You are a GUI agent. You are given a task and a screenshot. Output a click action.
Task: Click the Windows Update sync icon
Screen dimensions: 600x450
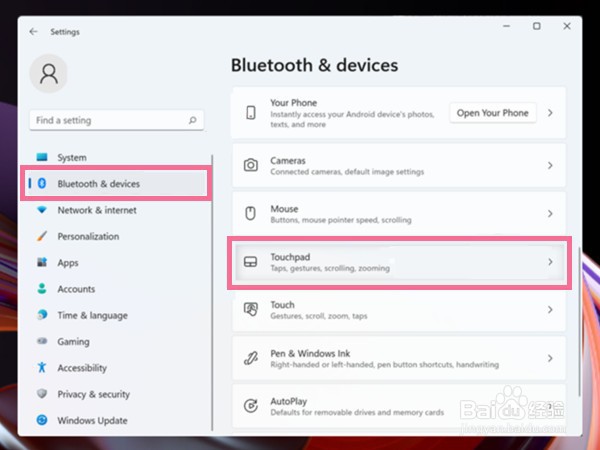[42, 420]
